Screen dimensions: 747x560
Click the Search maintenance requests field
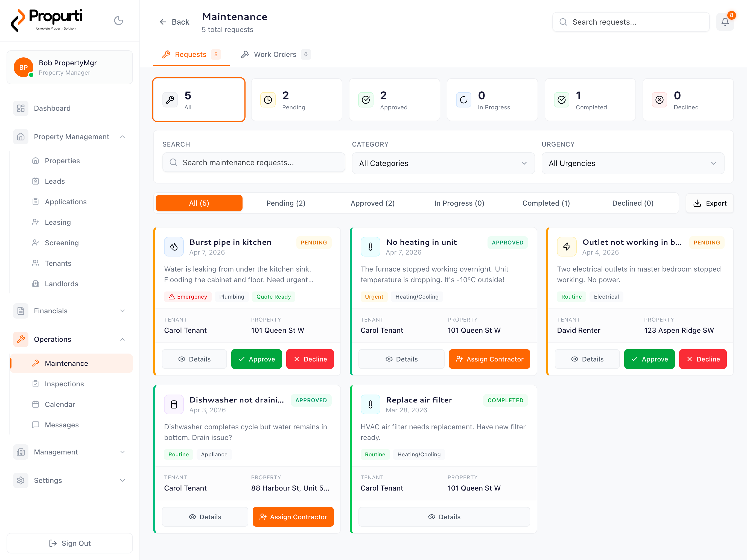(x=254, y=162)
